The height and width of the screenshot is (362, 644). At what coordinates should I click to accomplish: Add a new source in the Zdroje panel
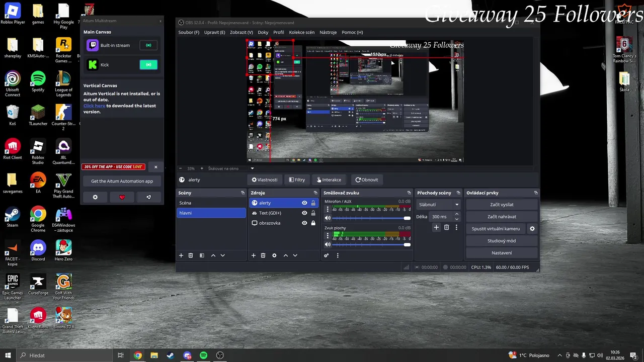pos(254,255)
